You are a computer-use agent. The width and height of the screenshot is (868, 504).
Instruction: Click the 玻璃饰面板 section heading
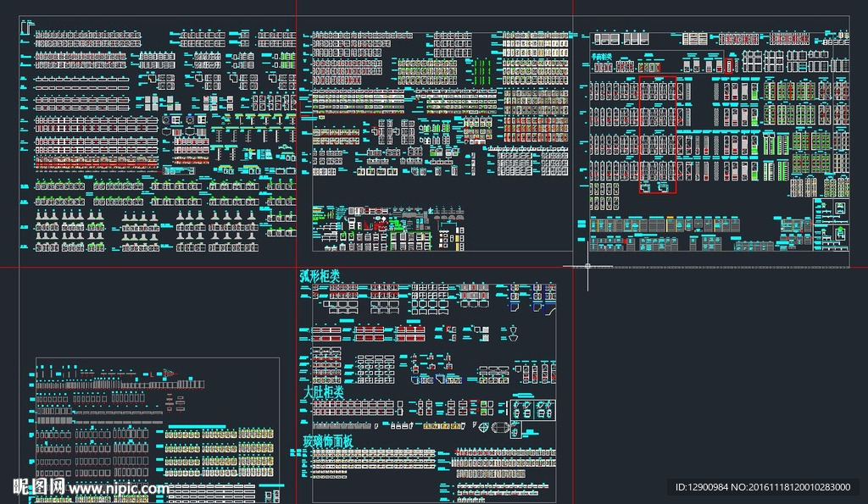pos(327,441)
